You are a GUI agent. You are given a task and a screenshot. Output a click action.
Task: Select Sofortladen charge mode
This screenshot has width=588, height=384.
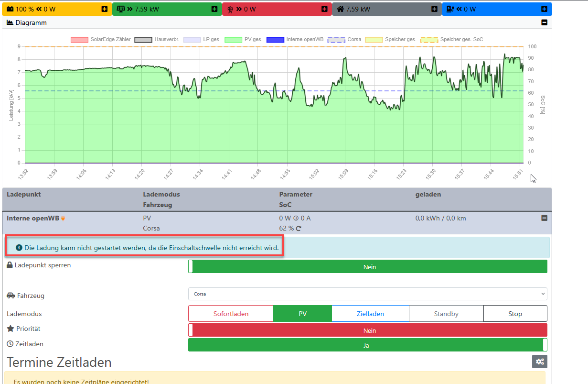(231, 314)
